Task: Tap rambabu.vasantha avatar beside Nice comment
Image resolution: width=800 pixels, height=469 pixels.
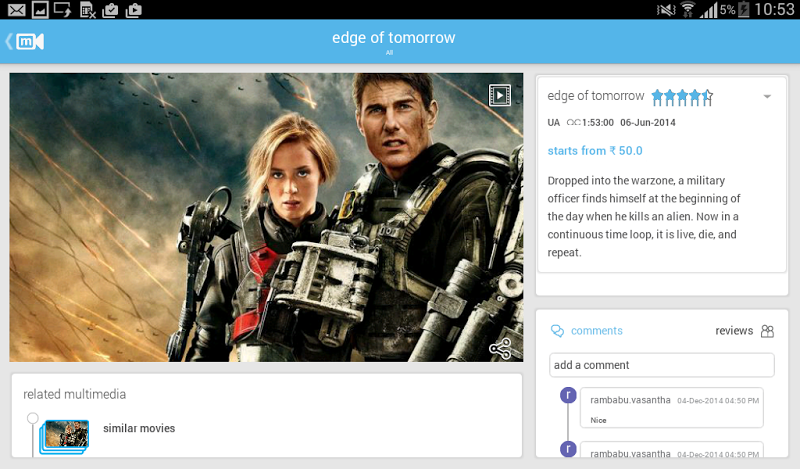Action: tap(568, 395)
